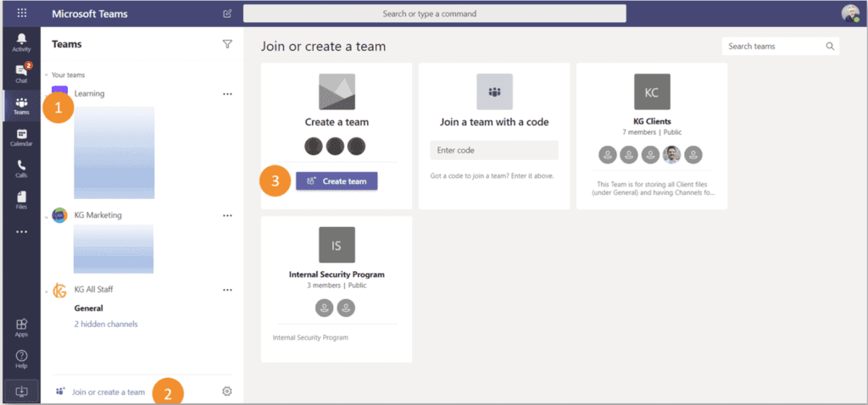This screenshot has height=405, width=868.
Task: Click the search teams magnifier icon
Action: [x=830, y=47]
